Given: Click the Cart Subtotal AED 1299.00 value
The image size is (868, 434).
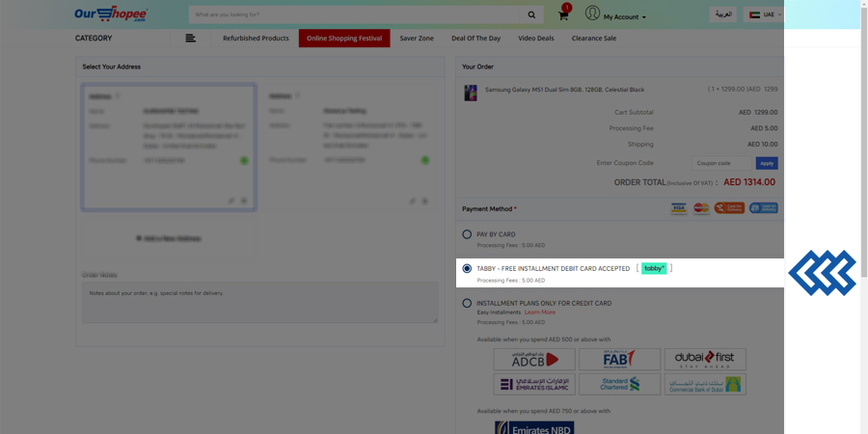Looking at the screenshot, I should pos(758,113).
